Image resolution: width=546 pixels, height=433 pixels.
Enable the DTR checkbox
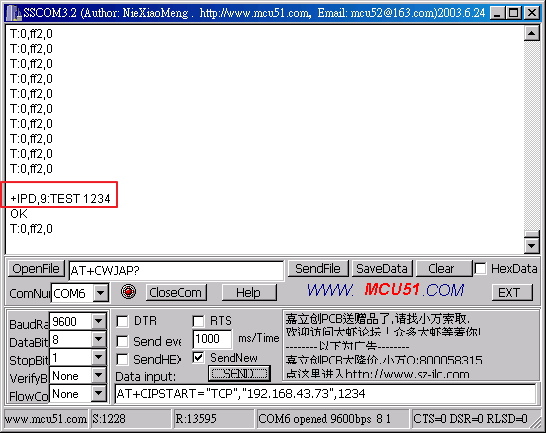point(122,321)
